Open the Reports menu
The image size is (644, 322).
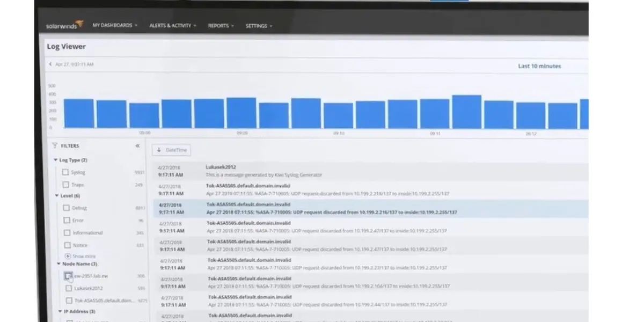pos(221,25)
